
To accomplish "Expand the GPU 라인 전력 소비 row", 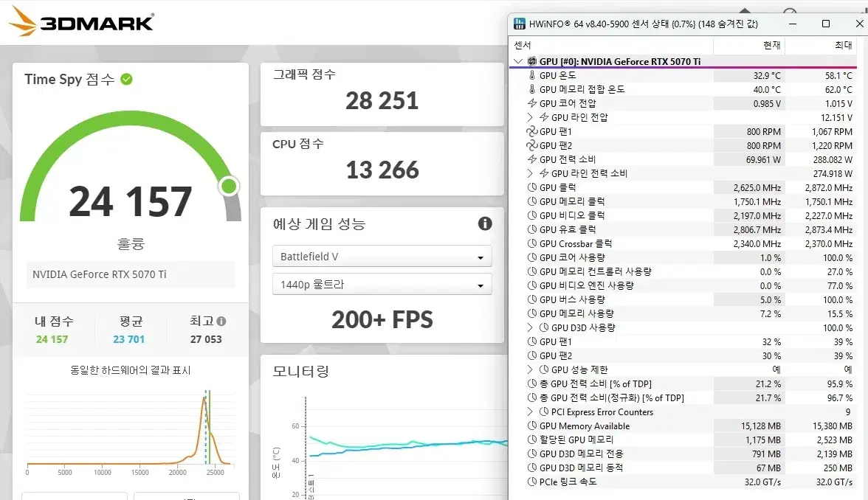I will (x=530, y=174).
